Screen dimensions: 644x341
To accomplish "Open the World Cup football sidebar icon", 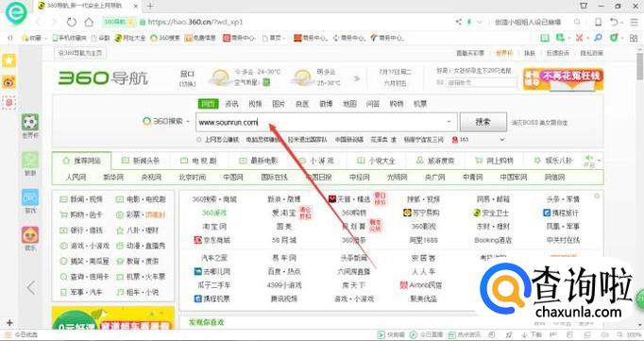I will pos(30,123).
